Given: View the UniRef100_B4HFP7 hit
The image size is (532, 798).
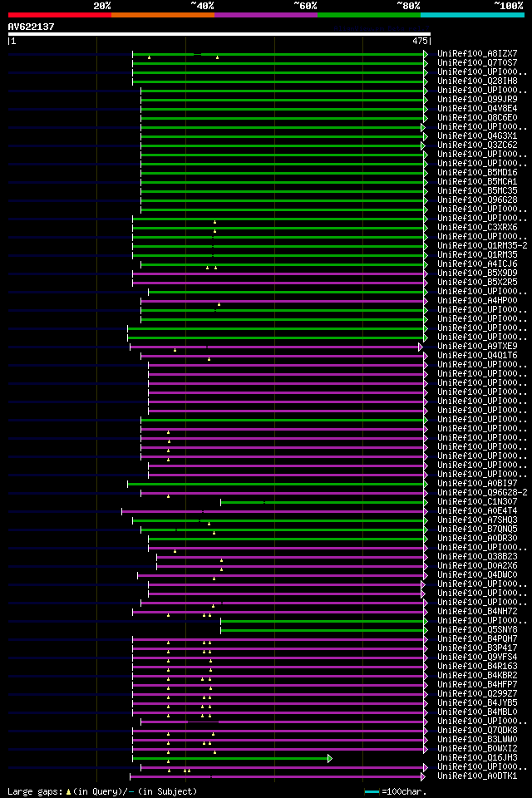Looking at the screenshot, I should click(x=477, y=685).
